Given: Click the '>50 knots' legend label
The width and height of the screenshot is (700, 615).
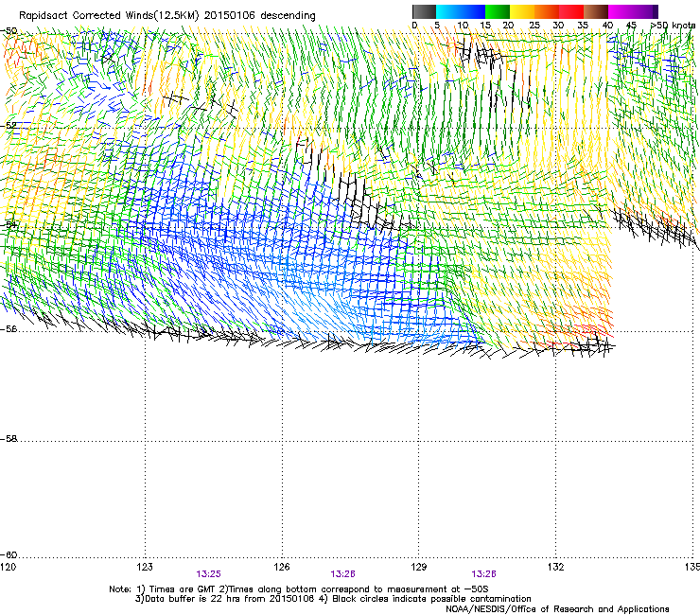Looking at the screenshot, I should pyautogui.click(x=673, y=26).
